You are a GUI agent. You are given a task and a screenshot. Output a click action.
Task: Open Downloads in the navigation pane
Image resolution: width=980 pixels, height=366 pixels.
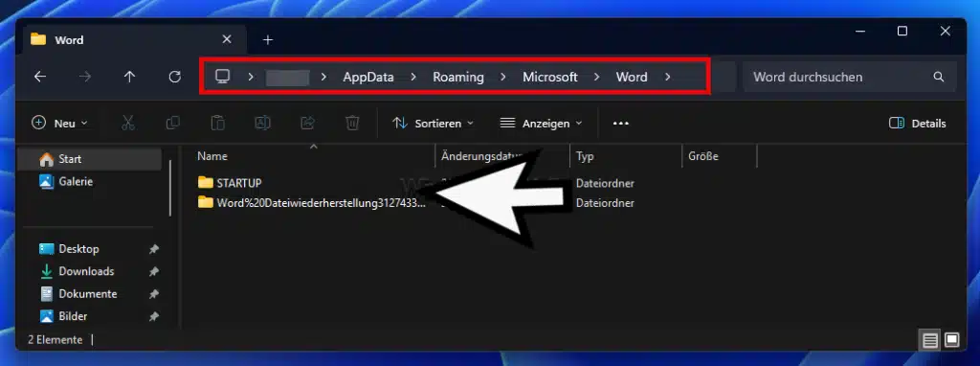tap(85, 271)
